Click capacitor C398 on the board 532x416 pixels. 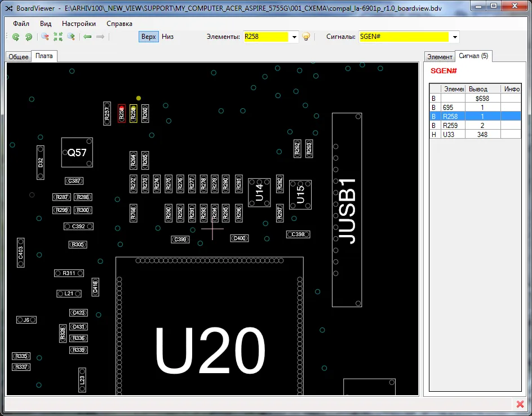point(298,234)
